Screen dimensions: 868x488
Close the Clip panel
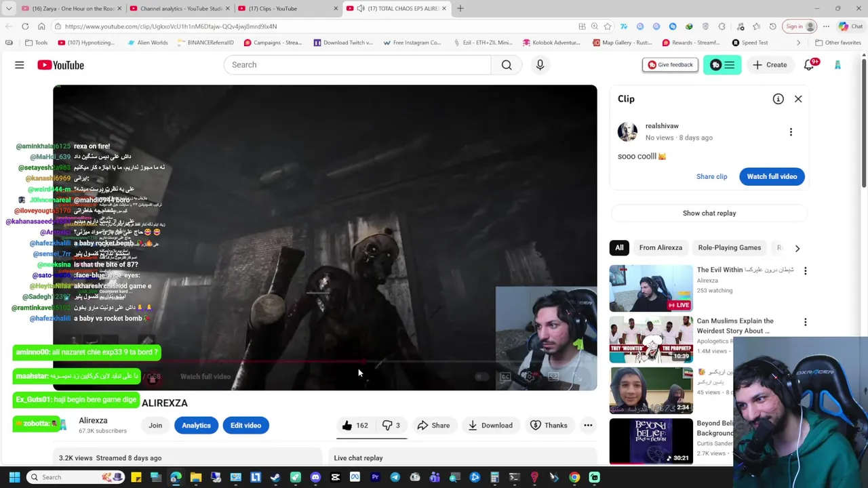[x=798, y=99]
